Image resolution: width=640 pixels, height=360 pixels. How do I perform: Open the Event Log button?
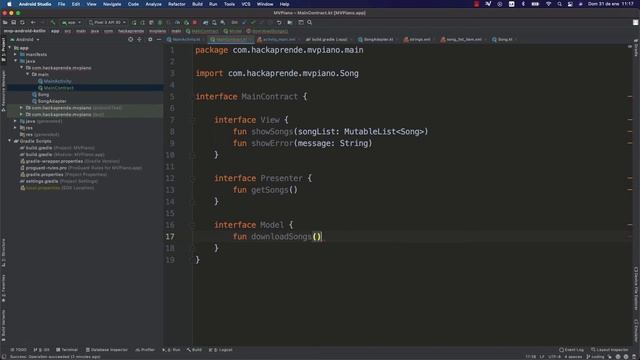tap(571, 350)
